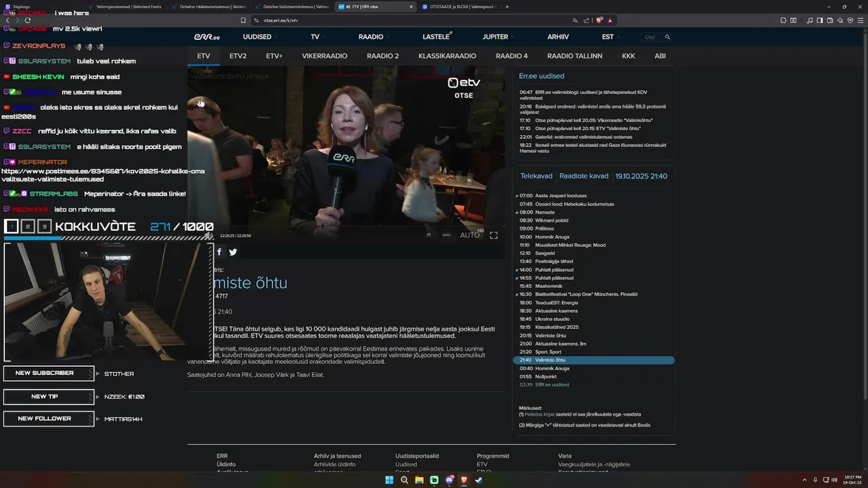Image resolution: width=868 pixels, height=488 pixels.
Task: Open LASTELE in the top navigation
Action: click(436, 37)
